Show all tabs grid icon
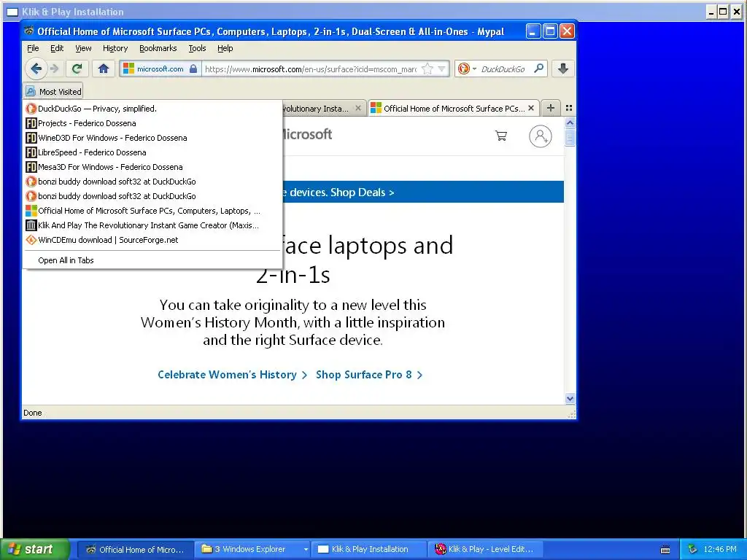Screen dimensions: 747x560 569,108
